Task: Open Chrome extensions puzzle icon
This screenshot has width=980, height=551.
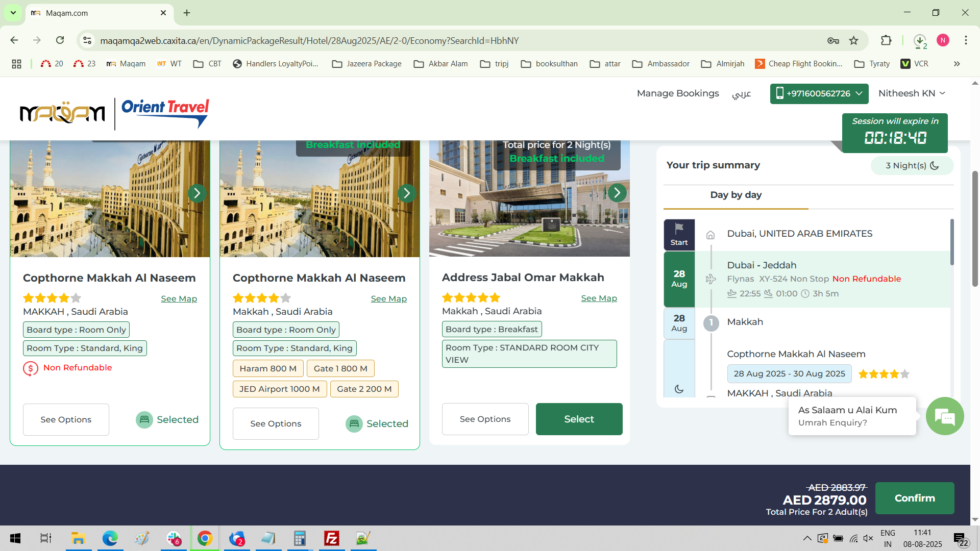Action: [x=886, y=41]
